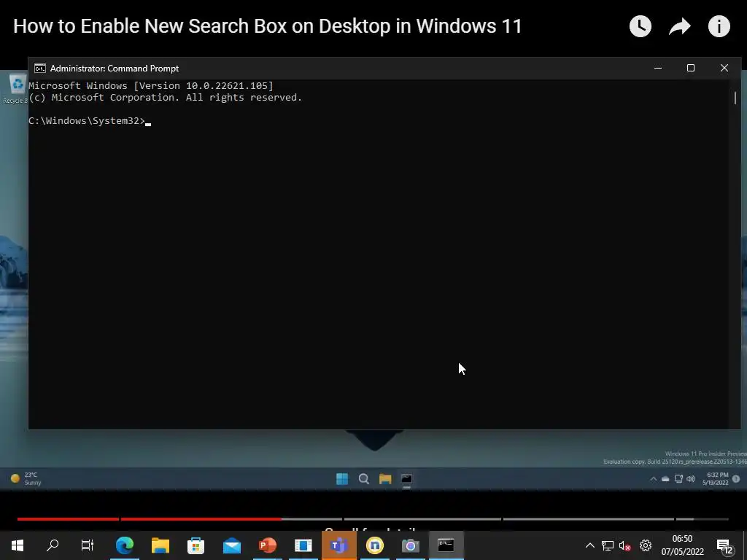Click the settings gear tray icon
747x560 pixels.
(646, 545)
